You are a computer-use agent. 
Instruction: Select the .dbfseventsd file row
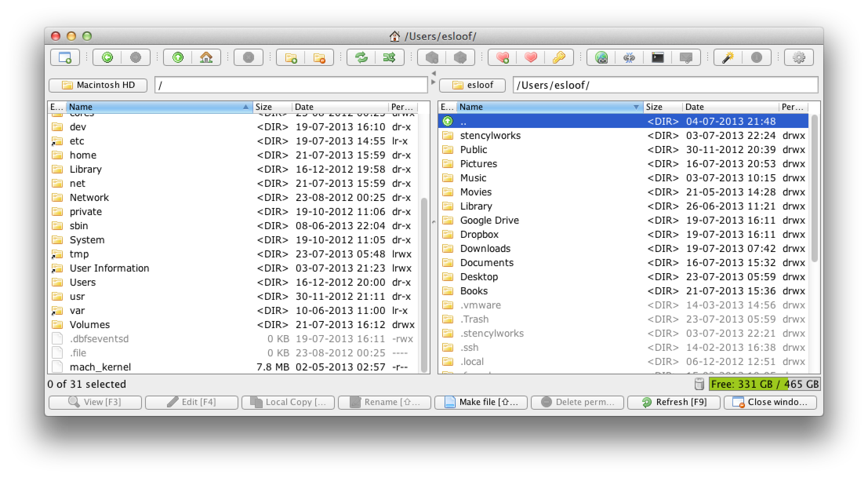tap(233, 339)
